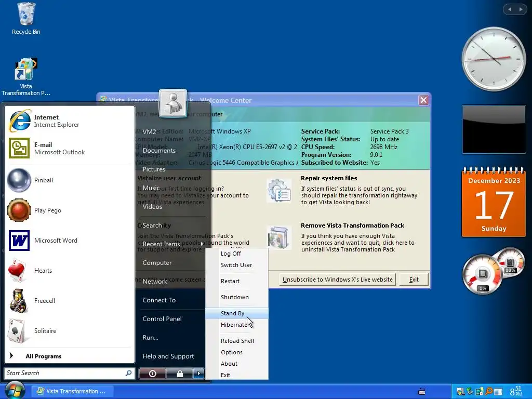532x399 pixels.
Task: Open Options from the power menu
Action: click(x=237, y=352)
